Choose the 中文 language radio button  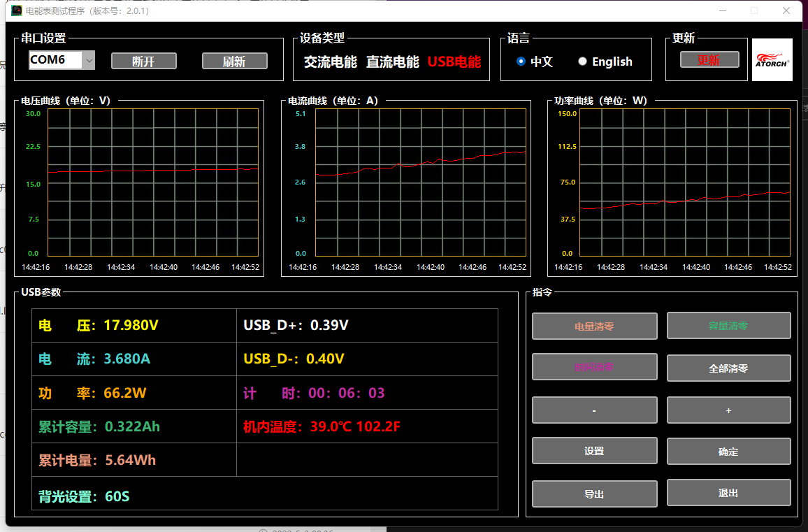point(521,62)
